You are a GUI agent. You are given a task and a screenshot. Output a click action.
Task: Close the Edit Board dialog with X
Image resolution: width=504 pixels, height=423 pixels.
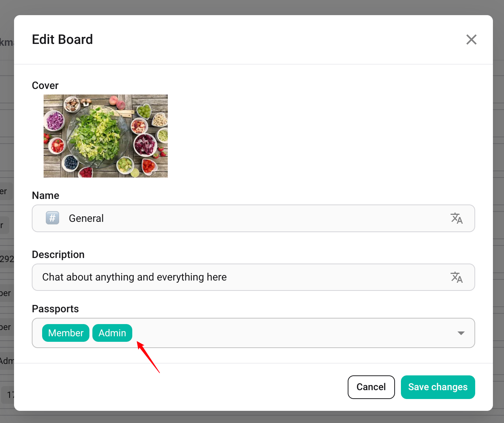pyautogui.click(x=471, y=39)
